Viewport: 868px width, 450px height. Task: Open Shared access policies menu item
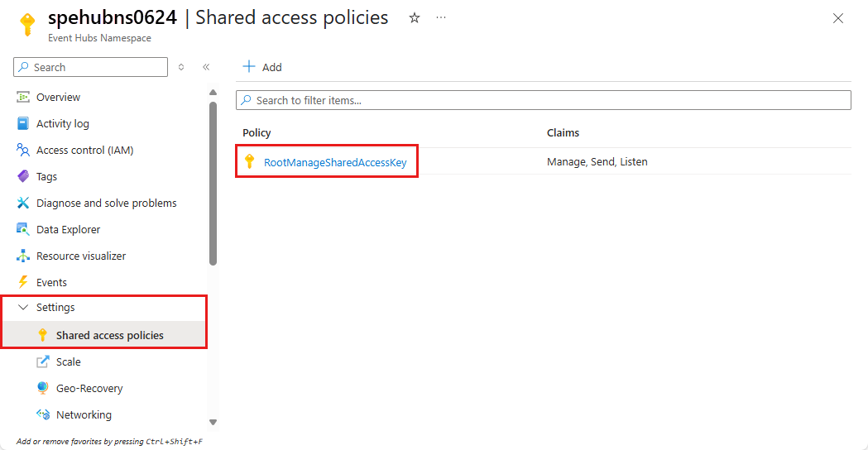click(109, 336)
